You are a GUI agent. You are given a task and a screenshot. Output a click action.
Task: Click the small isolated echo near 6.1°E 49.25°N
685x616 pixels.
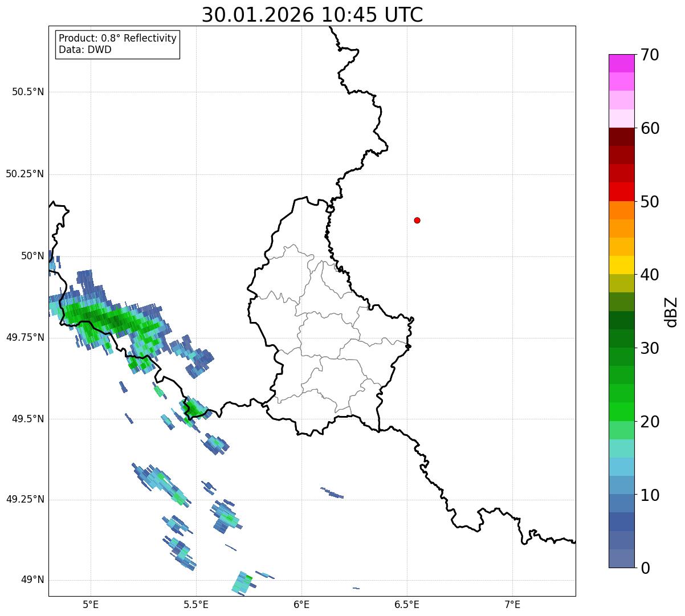(x=332, y=493)
